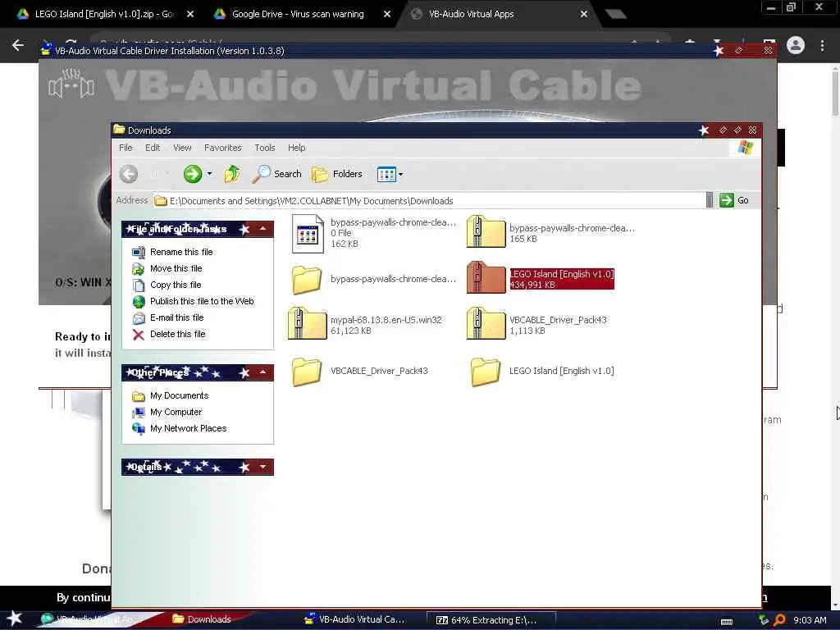Expand the Views dropdown arrow
The height and width of the screenshot is (630, 840).
(400, 174)
